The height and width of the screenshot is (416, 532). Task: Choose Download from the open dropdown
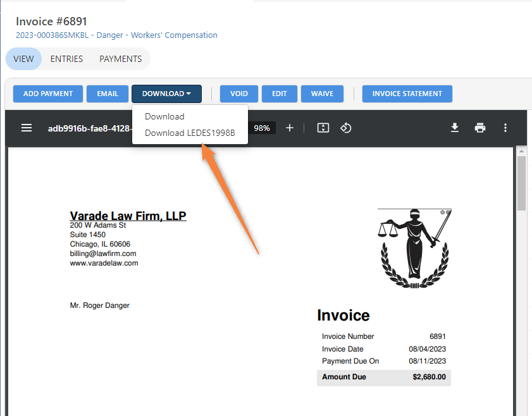[x=164, y=116]
